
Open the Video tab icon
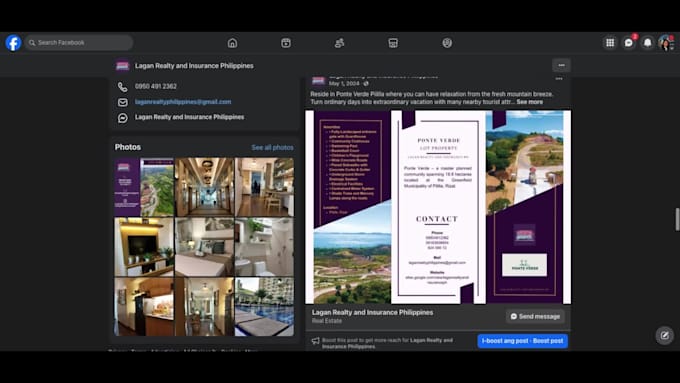(286, 43)
